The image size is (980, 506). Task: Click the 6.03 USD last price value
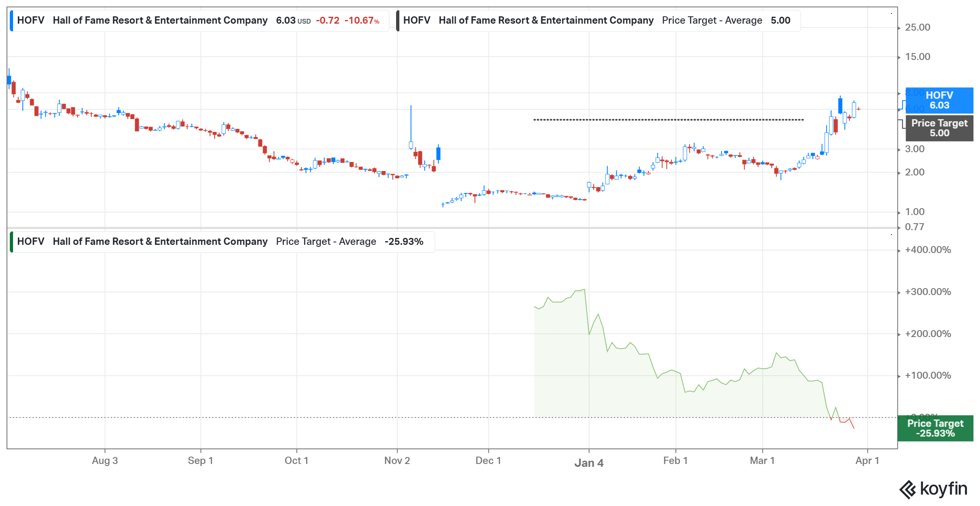(293, 20)
